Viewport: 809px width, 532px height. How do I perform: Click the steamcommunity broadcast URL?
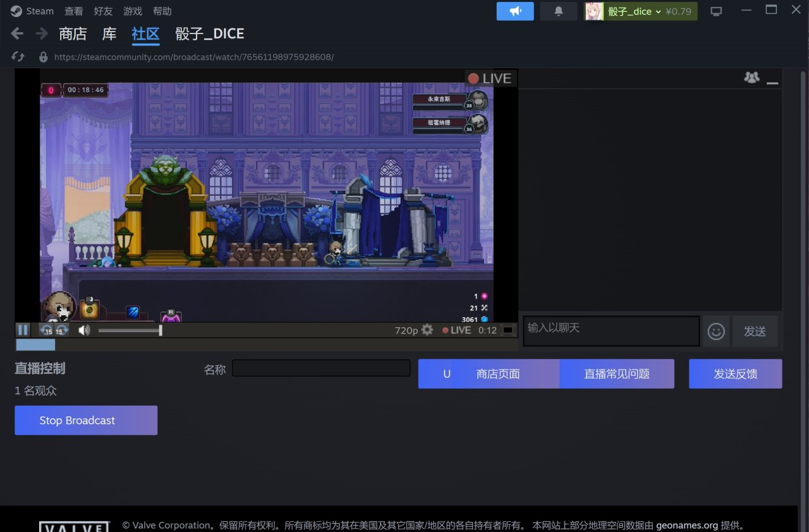tap(194, 57)
